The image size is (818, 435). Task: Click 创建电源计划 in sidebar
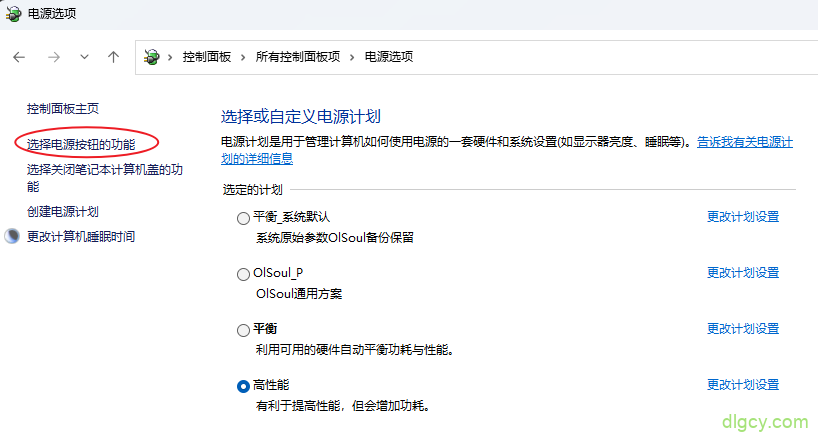click(x=63, y=212)
